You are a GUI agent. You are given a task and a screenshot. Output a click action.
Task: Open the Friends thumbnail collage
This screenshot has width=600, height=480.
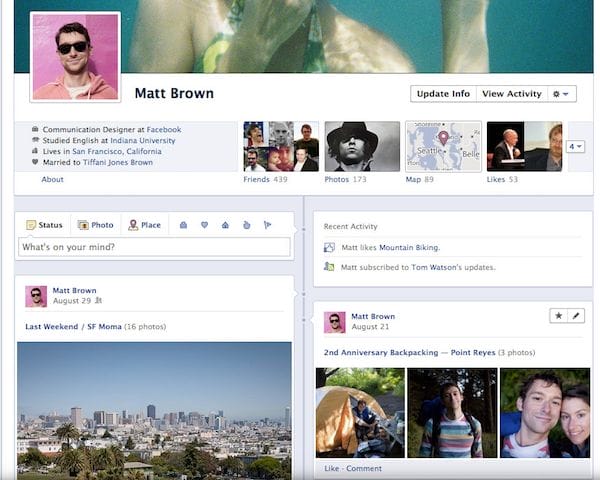281,147
